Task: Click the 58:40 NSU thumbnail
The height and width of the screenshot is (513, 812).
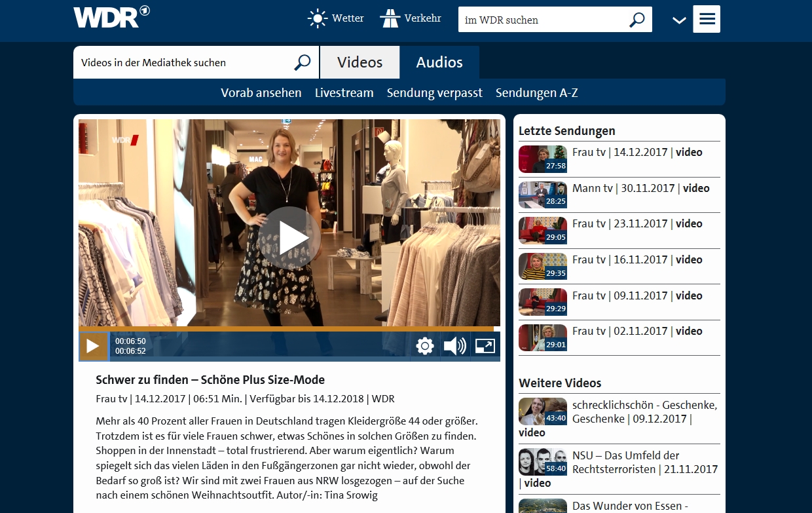Action: pos(543,462)
